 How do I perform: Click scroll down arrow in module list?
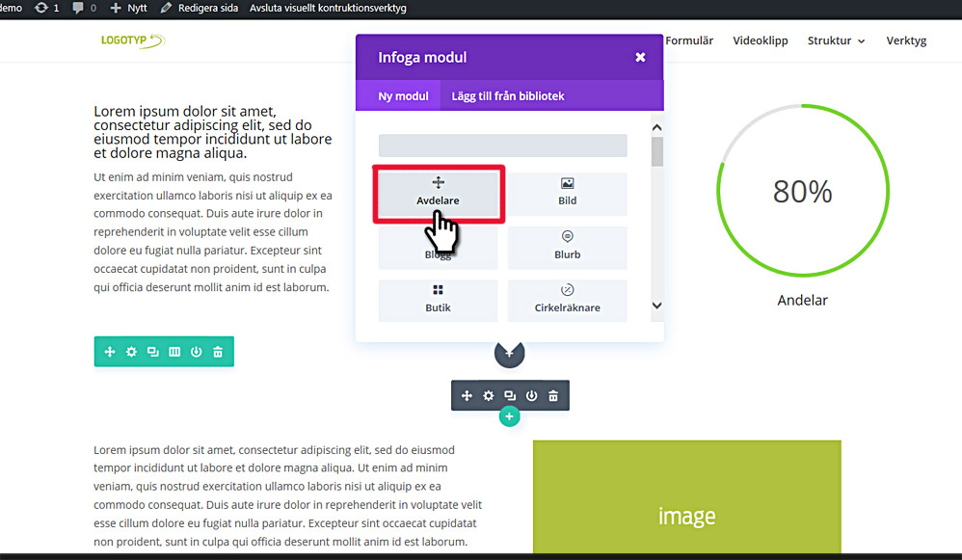pos(657,306)
